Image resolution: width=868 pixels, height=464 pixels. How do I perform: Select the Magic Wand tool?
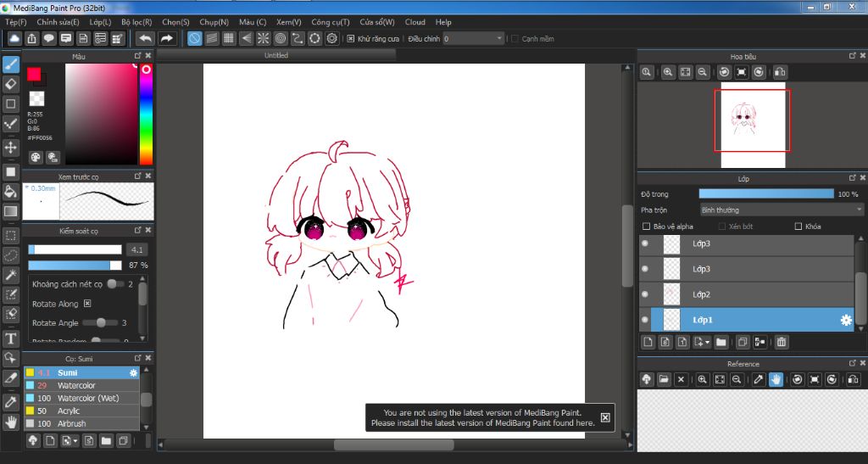(x=10, y=275)
